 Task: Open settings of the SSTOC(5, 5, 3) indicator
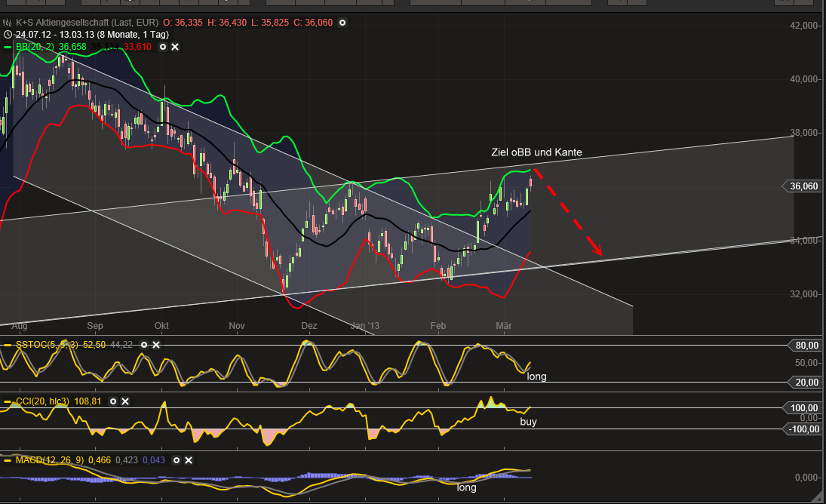pyautogui.click(x=144, y=345)
